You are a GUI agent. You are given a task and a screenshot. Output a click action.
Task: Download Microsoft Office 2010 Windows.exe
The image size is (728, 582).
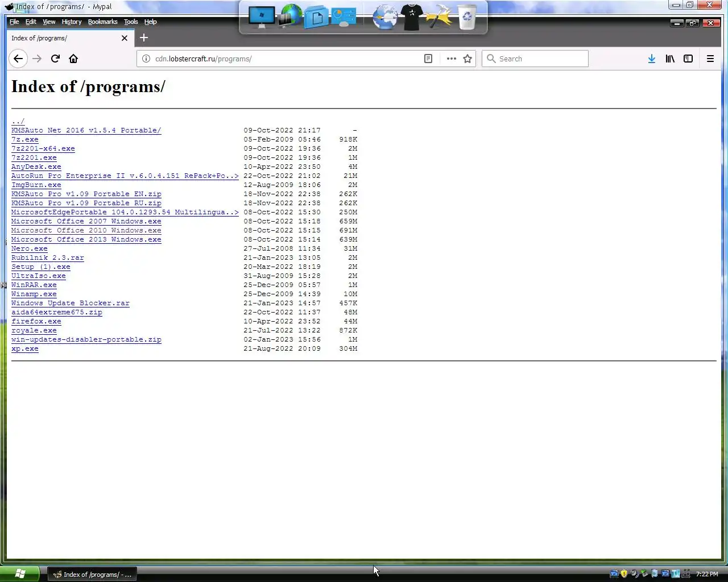tap(86, 230)
